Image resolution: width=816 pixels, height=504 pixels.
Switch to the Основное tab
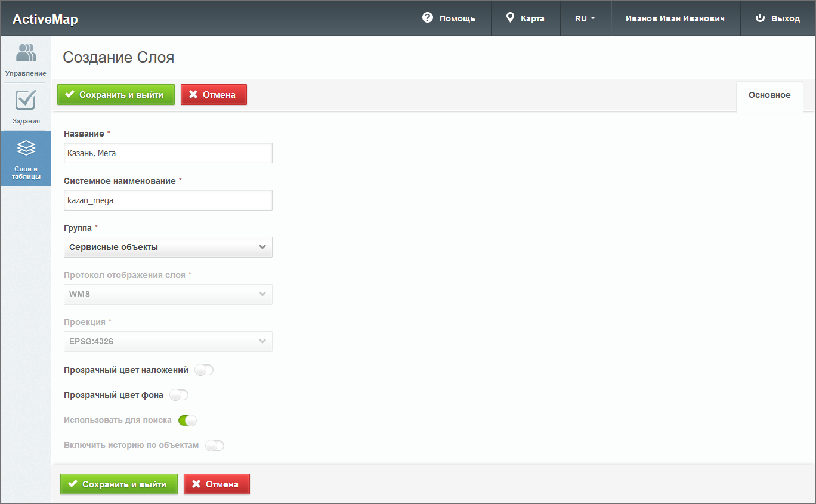tap(769, 95)
